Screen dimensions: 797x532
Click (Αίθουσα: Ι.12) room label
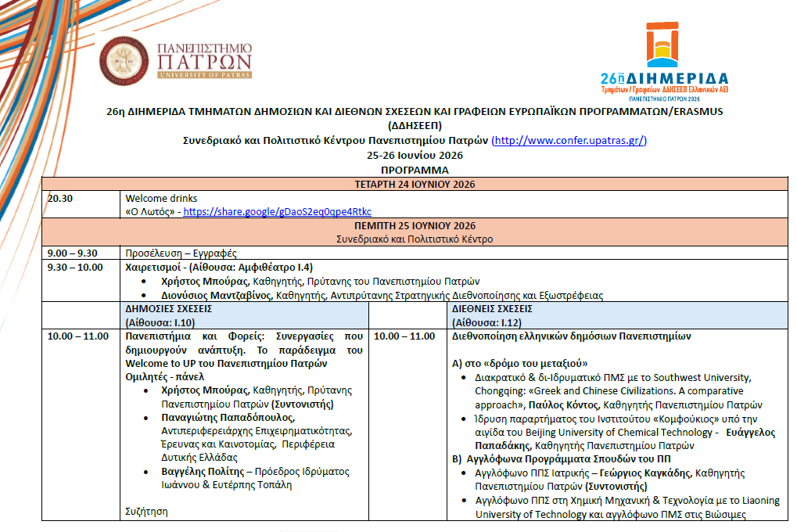[x=486, y=322]
